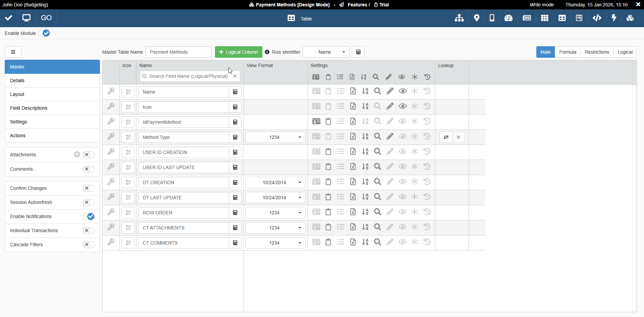The image size is (644, 317).
Task: Toggle the eye visibility icon in Name row
Action: tap(402, 91)
